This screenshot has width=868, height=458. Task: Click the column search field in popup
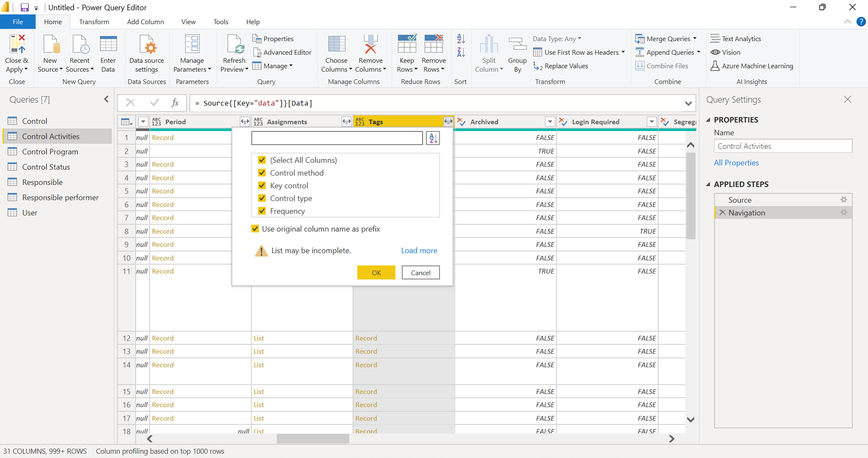(337, 138)
